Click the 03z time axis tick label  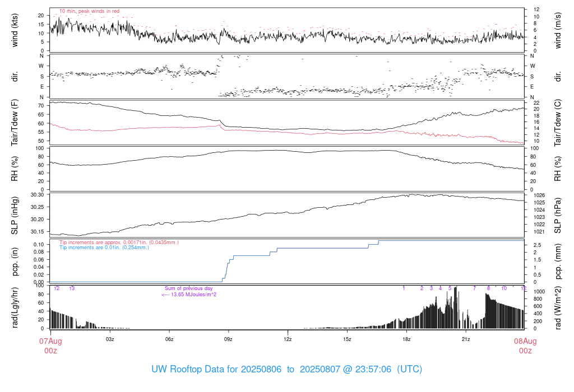(110, 339)
